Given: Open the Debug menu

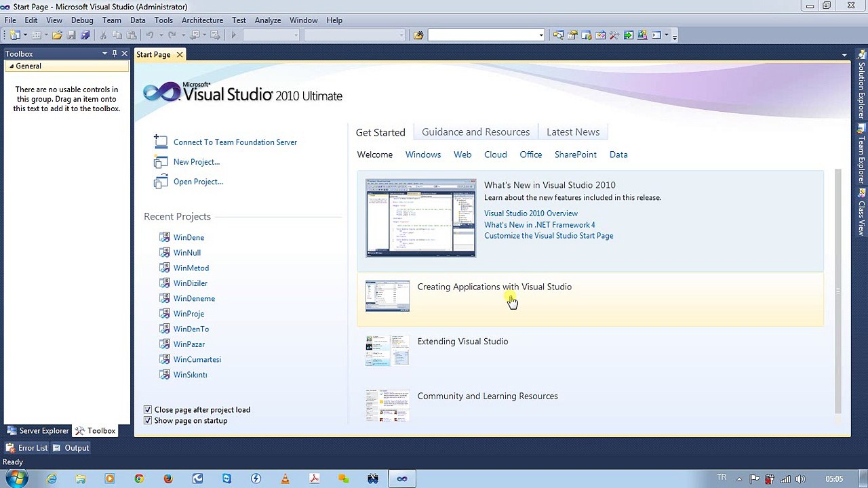Looking at the screenshot, I should [x=82, y=20].
